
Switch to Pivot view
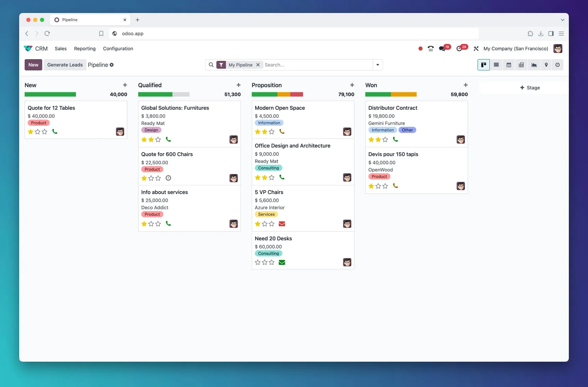[521, 65]
